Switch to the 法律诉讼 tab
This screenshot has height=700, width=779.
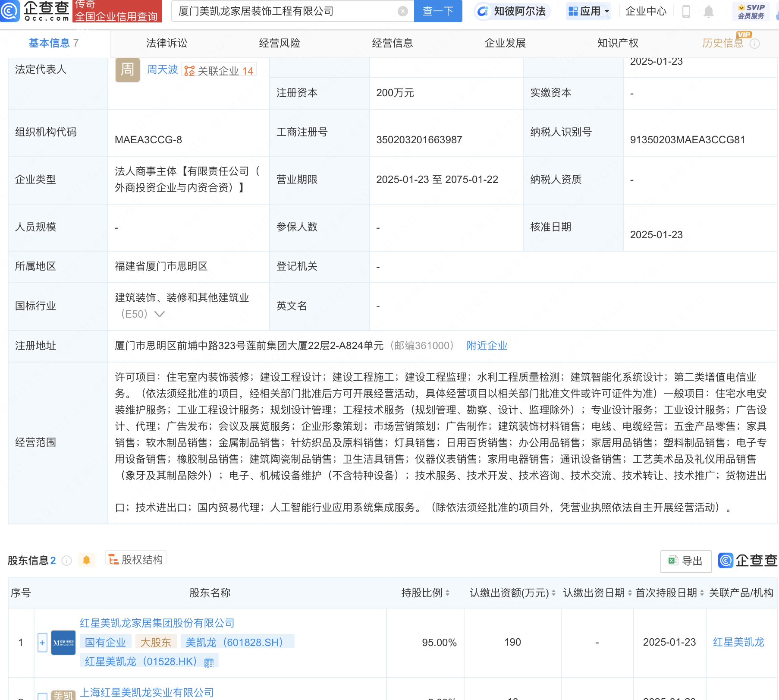point(166,43)
